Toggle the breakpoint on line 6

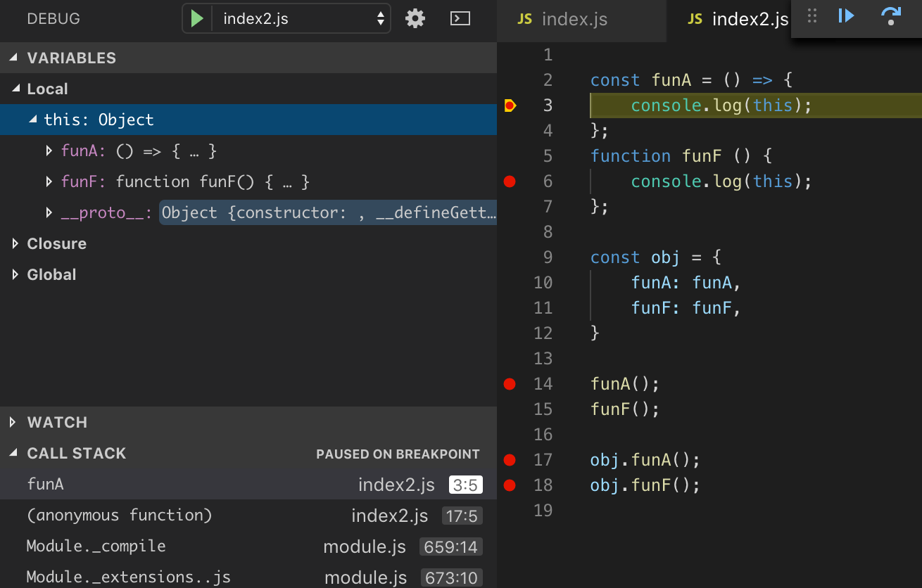point(510,181)
